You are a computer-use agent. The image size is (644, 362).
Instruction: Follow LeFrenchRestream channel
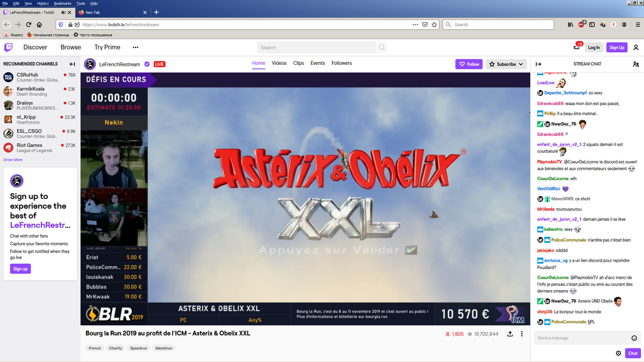469,64
